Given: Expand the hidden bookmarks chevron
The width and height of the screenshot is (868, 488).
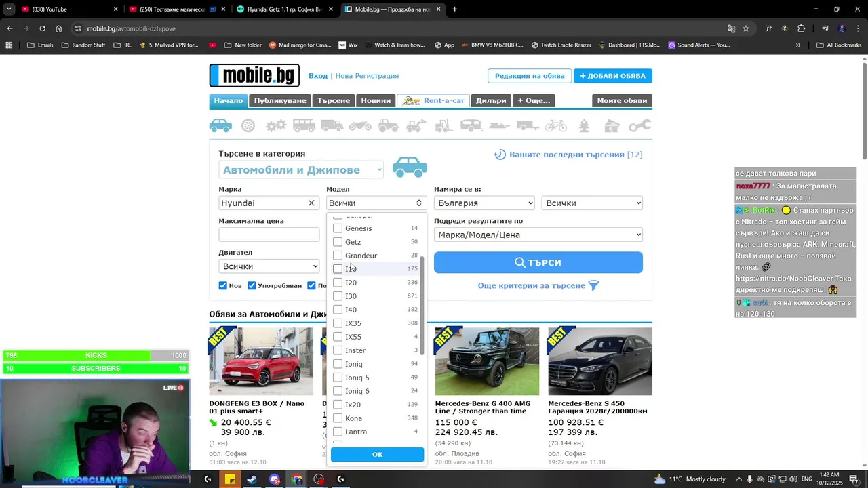Looking at the screenshot, I should (798, 45).
